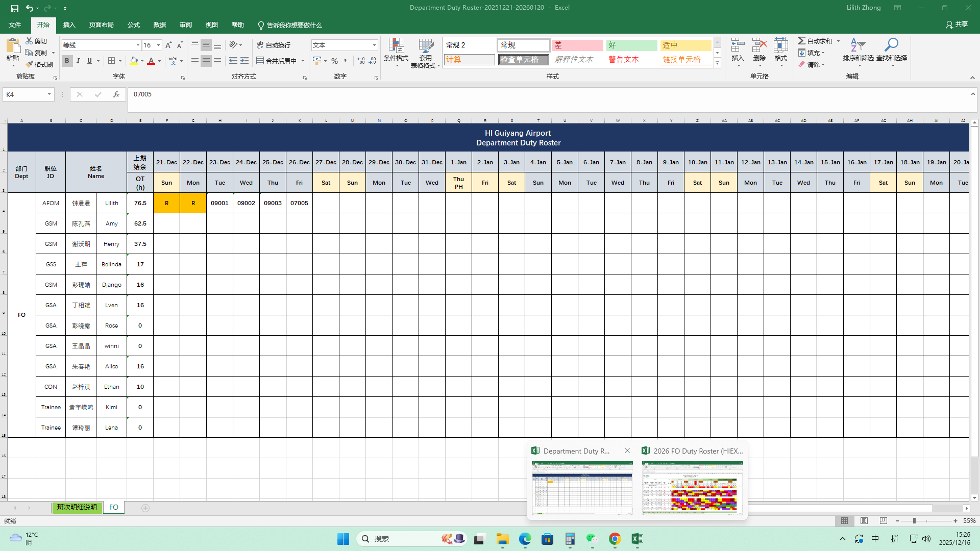Expand the Name Box dropdown arrow
This screenshot has height=551, width=980.
pyautogui.click(x=49, y=94)
